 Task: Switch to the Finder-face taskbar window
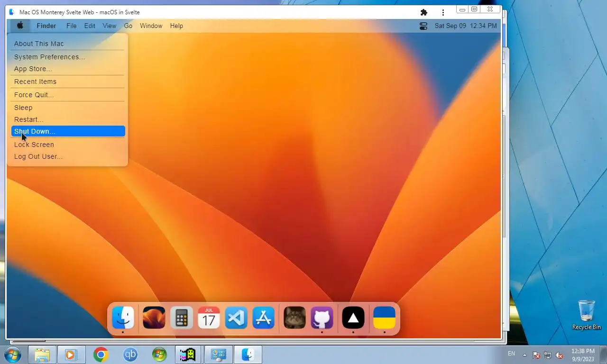coord(248,355)
